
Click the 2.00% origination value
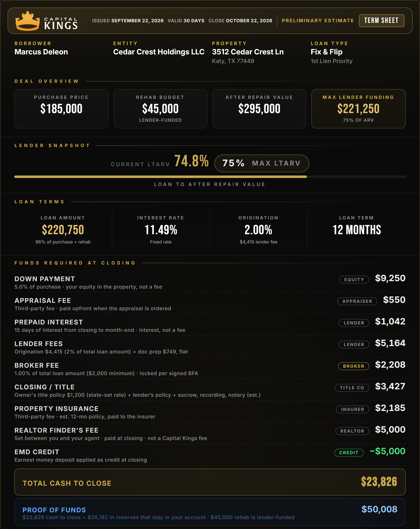[258, 230]
